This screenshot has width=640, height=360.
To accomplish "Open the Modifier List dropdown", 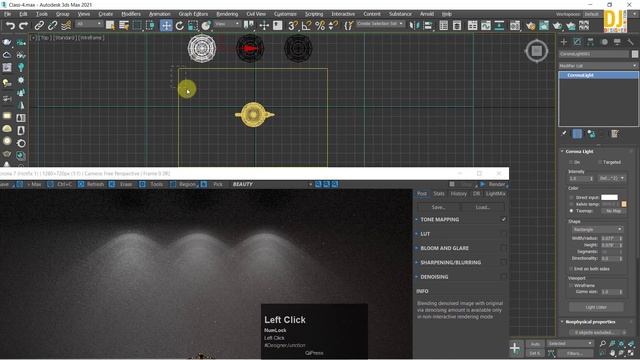I will [598, 66].
